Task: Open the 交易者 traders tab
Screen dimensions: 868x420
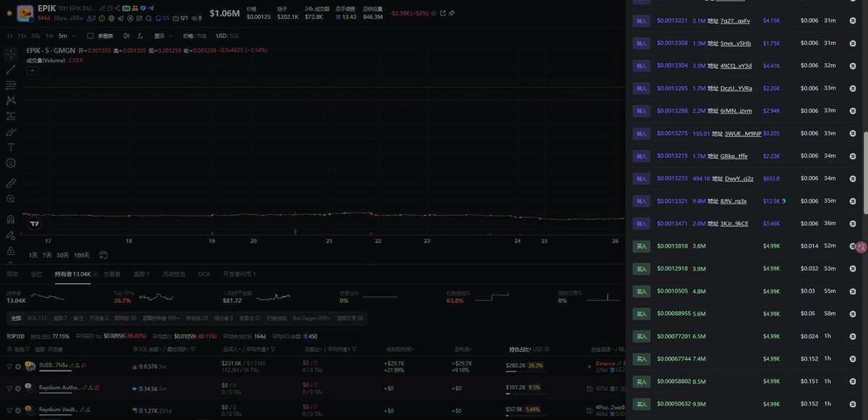Action: pos(111,274)
